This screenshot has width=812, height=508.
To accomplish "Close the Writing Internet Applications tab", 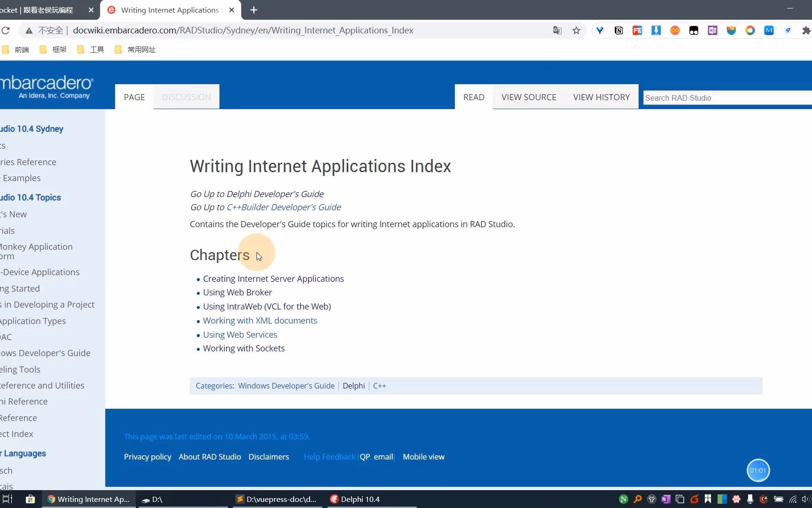I will pyautogui.click(x=232, y=10).
